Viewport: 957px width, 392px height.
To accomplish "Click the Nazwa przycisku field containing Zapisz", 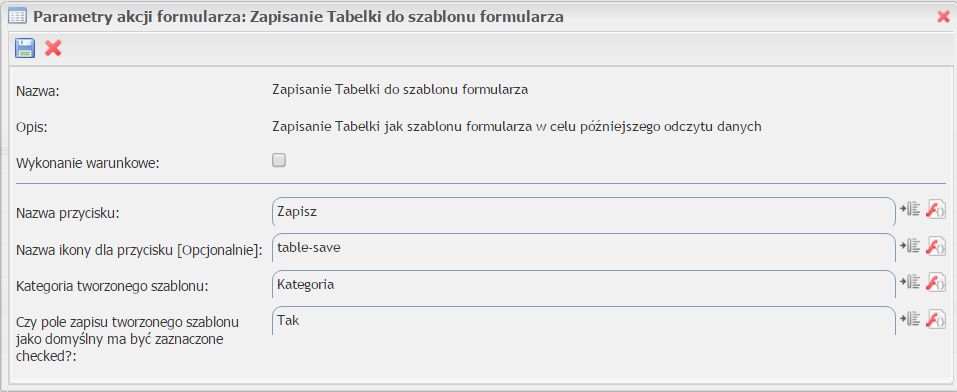I will [583, 212].
